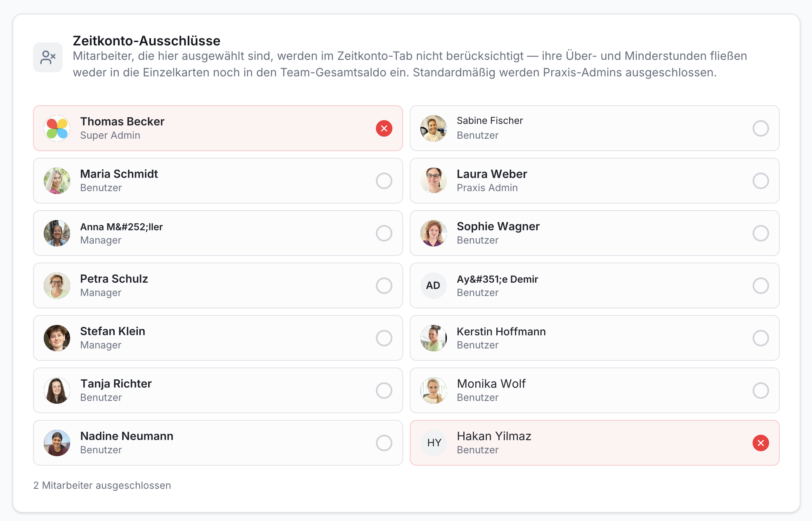Toggle exclusion circle for Sophie Wagner
812x521 pixels.
tap(760, 233)
